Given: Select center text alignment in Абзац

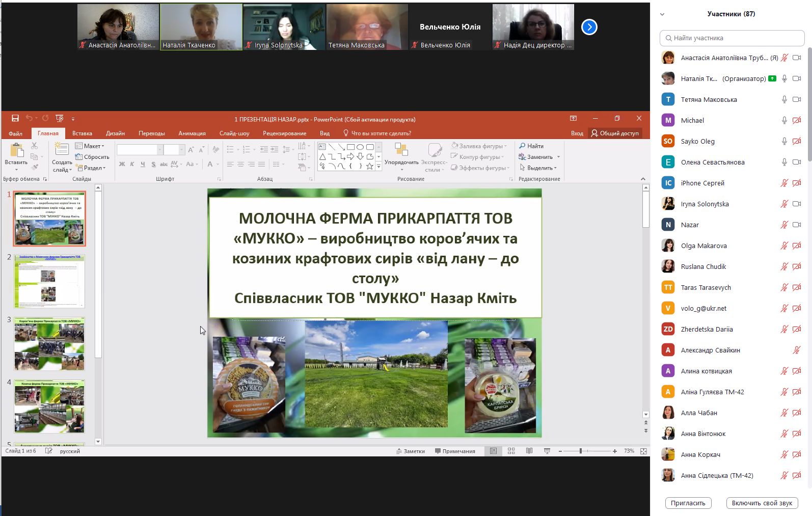Looking at the screenshot, I should 240,164.
